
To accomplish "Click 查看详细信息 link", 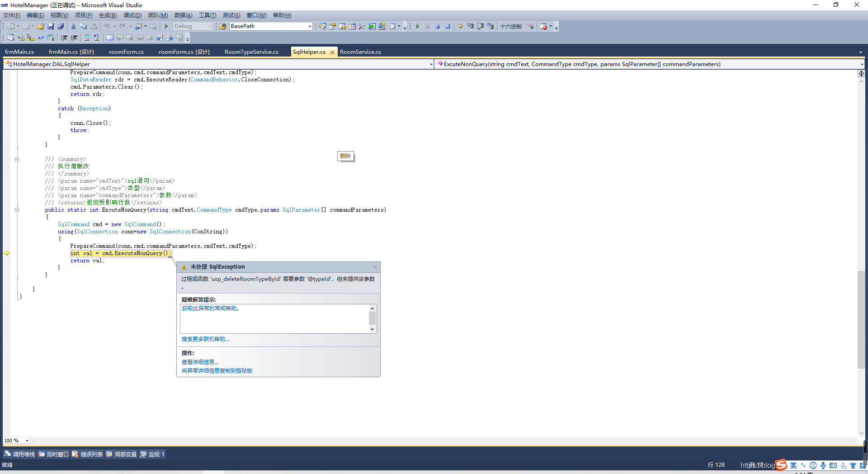I will [x=200, y=362].
